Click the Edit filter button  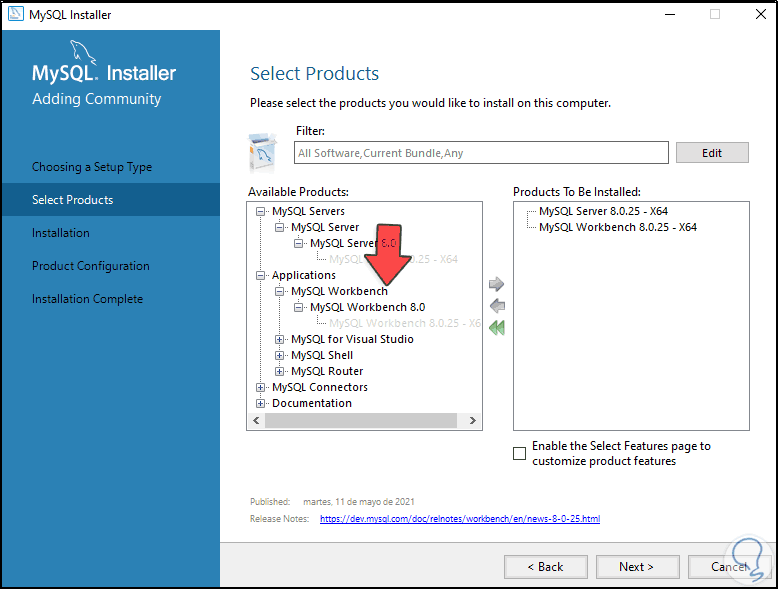coord(712,153)
